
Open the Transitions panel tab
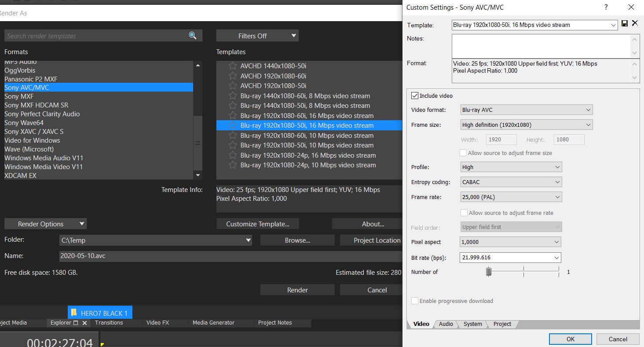(109, 323)
